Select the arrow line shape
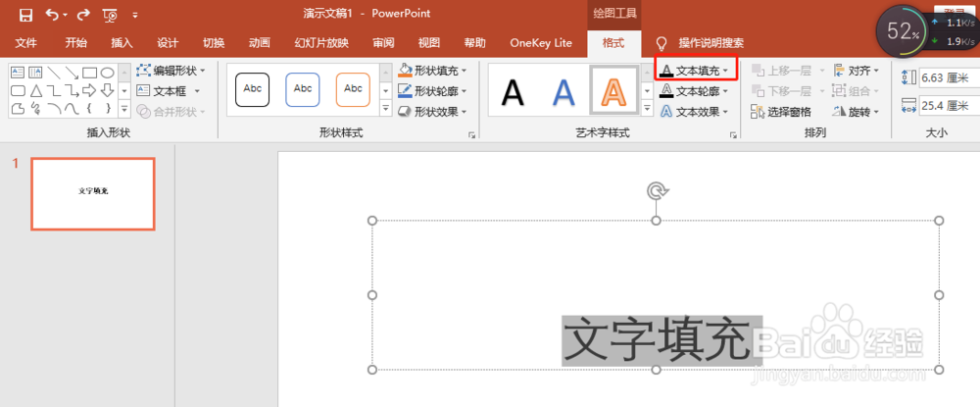The height and width of the screenshot is (407, 980). pyautogui.click(x=72, y=73)
